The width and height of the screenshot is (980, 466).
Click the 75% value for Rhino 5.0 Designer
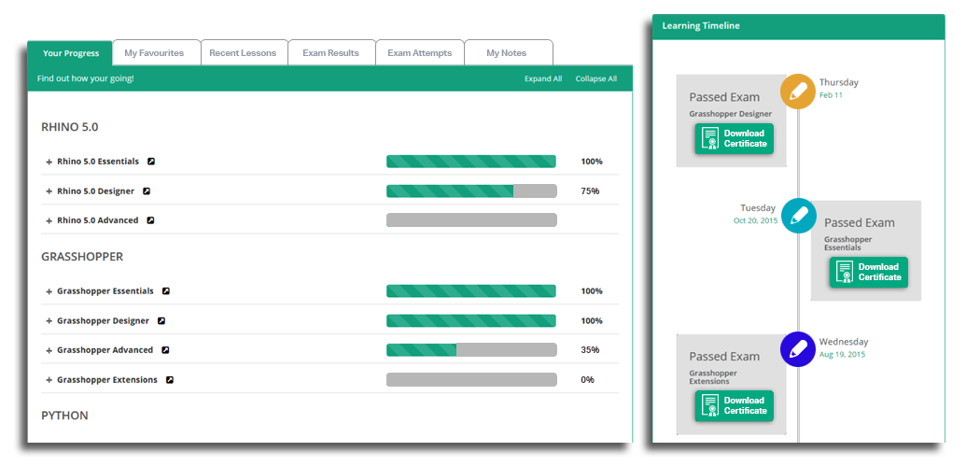[x=590, y=191]
